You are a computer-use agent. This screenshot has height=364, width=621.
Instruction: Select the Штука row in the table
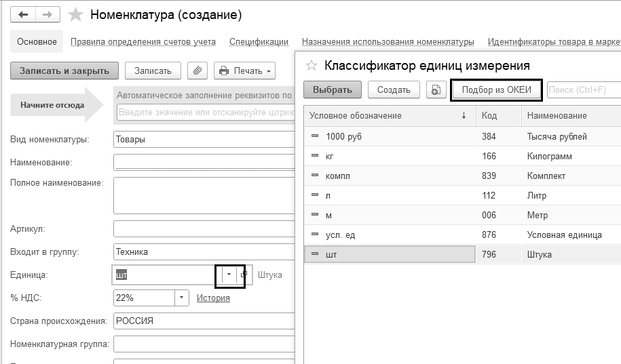point(463,254)
